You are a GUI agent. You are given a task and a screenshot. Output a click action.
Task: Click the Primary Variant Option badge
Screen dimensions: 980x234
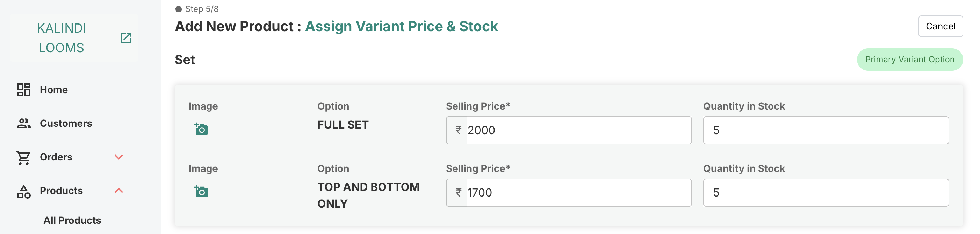[909, 60]
